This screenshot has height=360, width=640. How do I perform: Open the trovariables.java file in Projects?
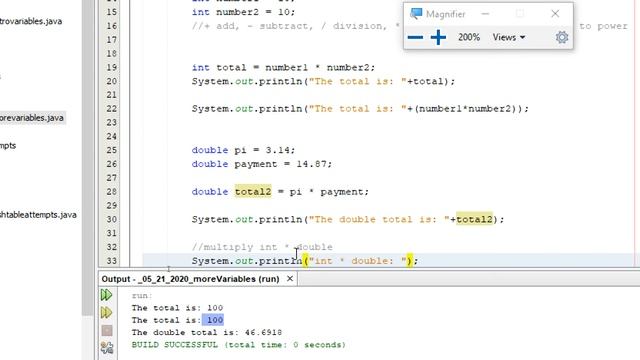(x=31, y=21)
